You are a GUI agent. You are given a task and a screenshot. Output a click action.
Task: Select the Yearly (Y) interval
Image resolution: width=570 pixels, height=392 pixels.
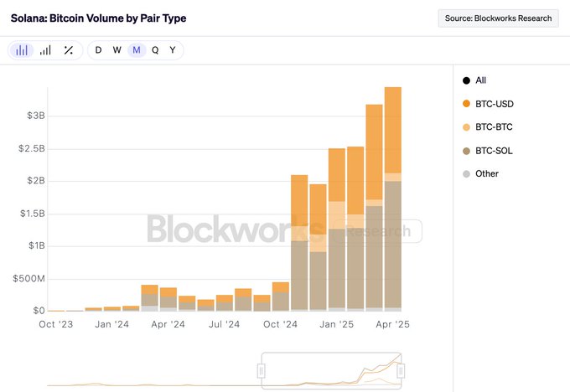[x=173, y=50]
